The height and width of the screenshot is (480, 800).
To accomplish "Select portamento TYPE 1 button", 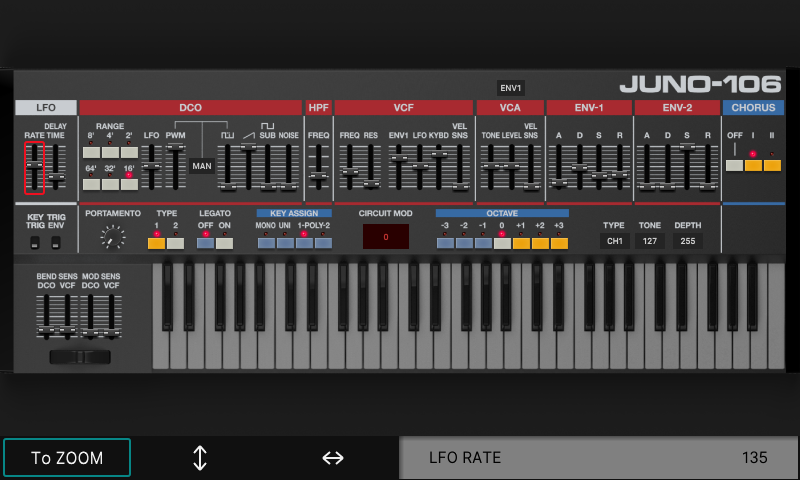I will click(x=156, y=243).
